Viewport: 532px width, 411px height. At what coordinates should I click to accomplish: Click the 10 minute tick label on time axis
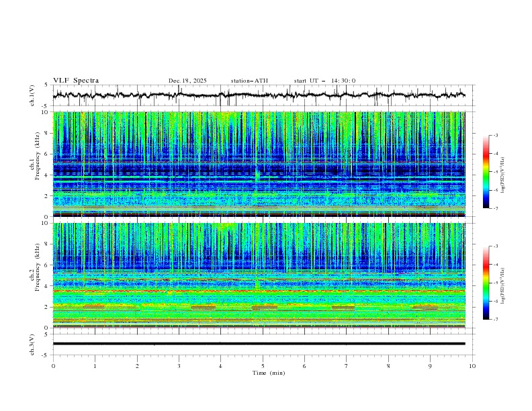tap(472, 366)
